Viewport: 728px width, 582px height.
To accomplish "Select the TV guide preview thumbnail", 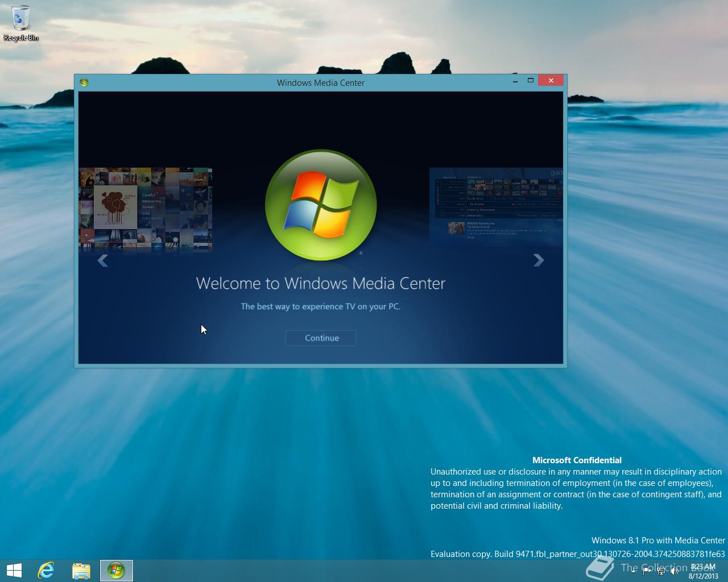I will (x=496, y=207).
